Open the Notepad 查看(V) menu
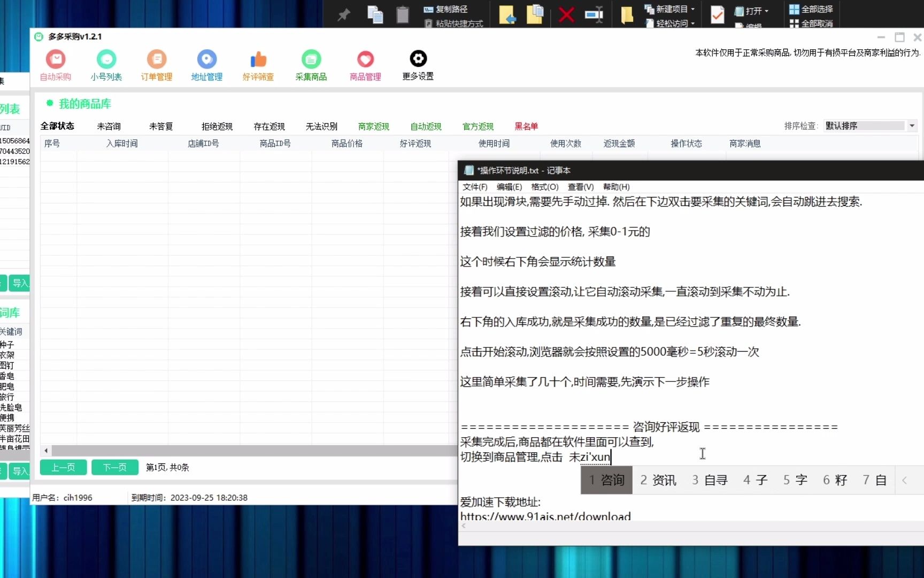This screenshot has width=924, height=578. click(581, 187)
